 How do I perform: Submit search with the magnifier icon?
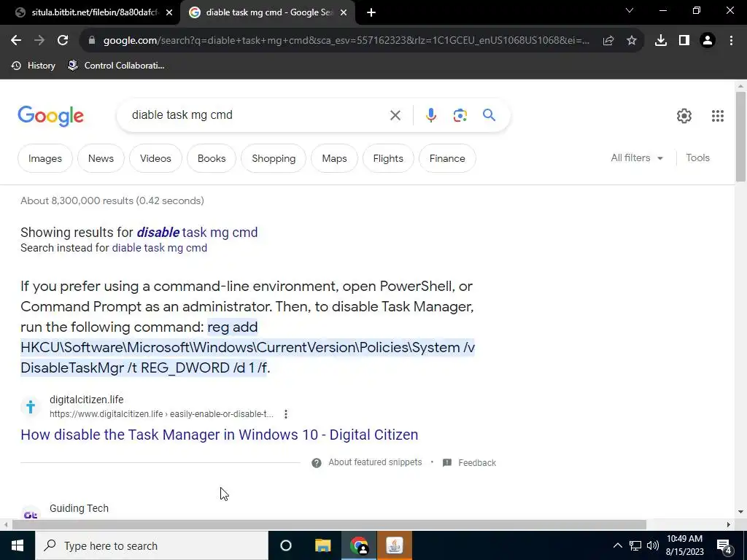click(489, 114)
